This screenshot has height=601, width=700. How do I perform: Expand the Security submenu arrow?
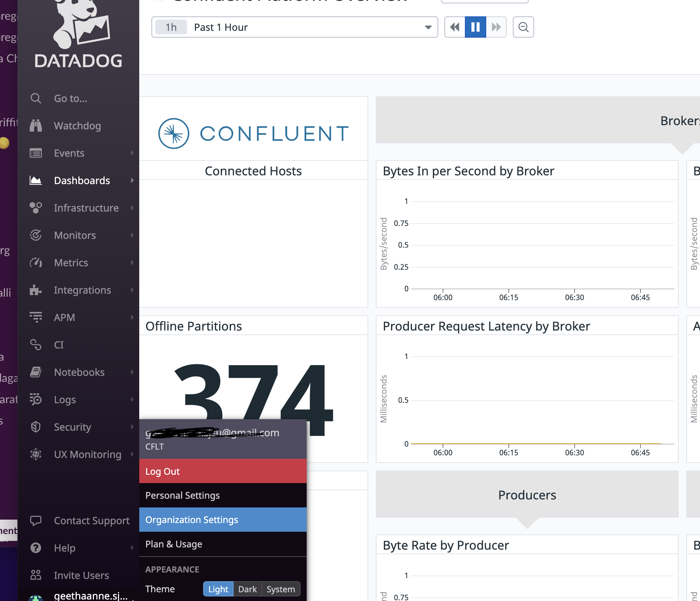(x=132, y=427)
